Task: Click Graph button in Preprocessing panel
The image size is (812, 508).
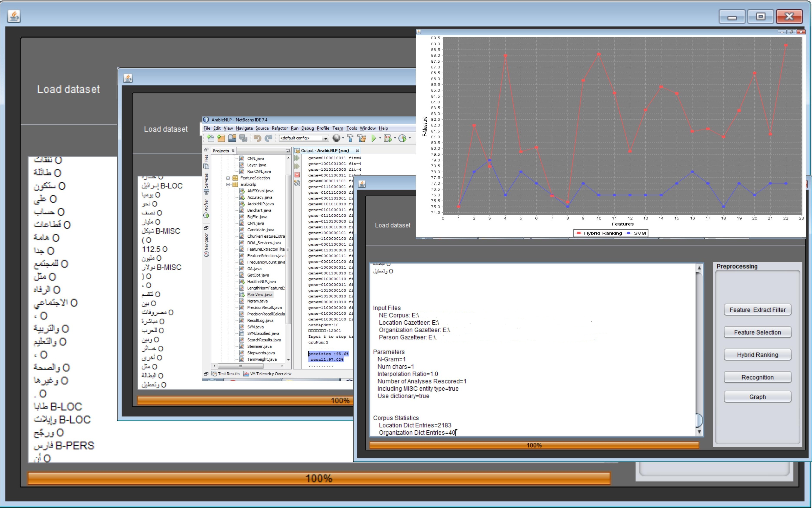Action: coord(757,397)
